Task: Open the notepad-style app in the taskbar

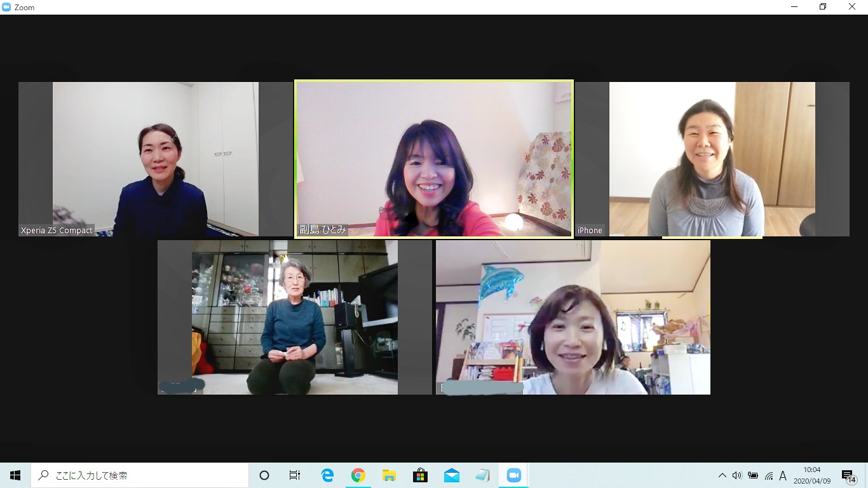Action: click(482, 475)
